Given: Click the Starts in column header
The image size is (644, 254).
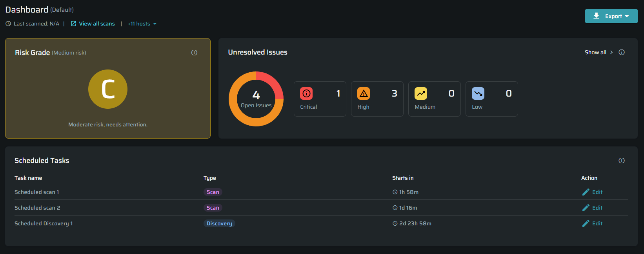Looking at the screenshot, I should pos(403,178).
